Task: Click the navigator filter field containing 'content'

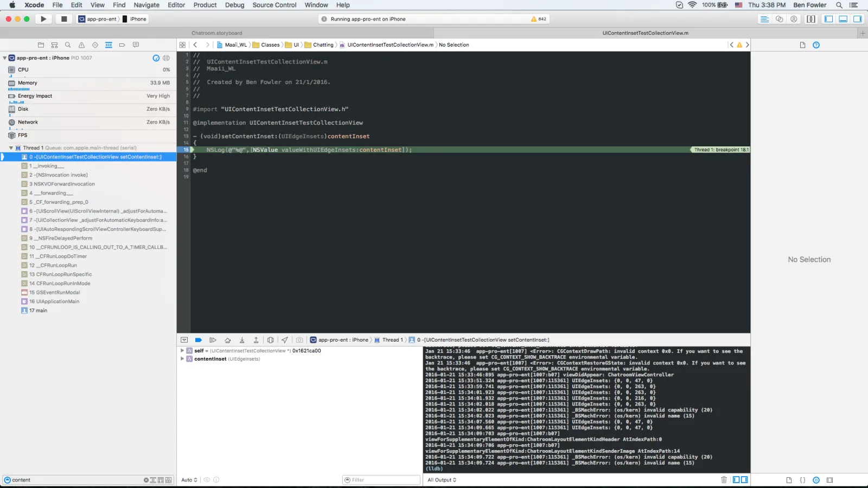Action: point(88,480)
